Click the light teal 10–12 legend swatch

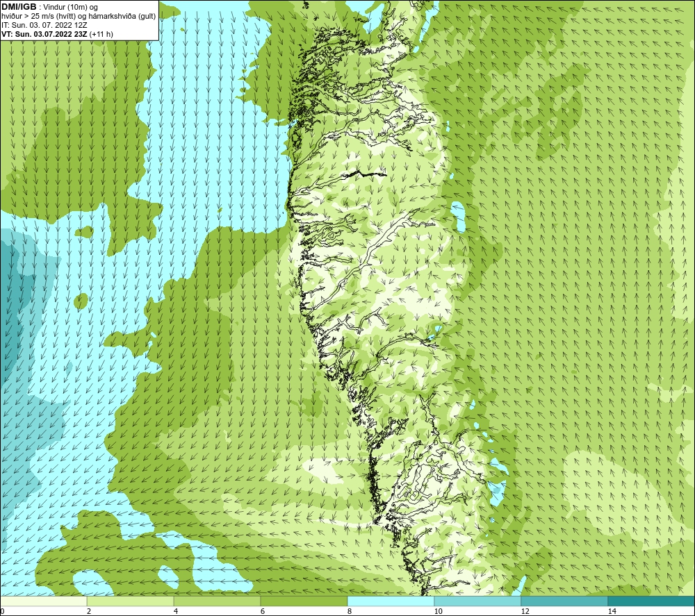[x=478, y=601]
